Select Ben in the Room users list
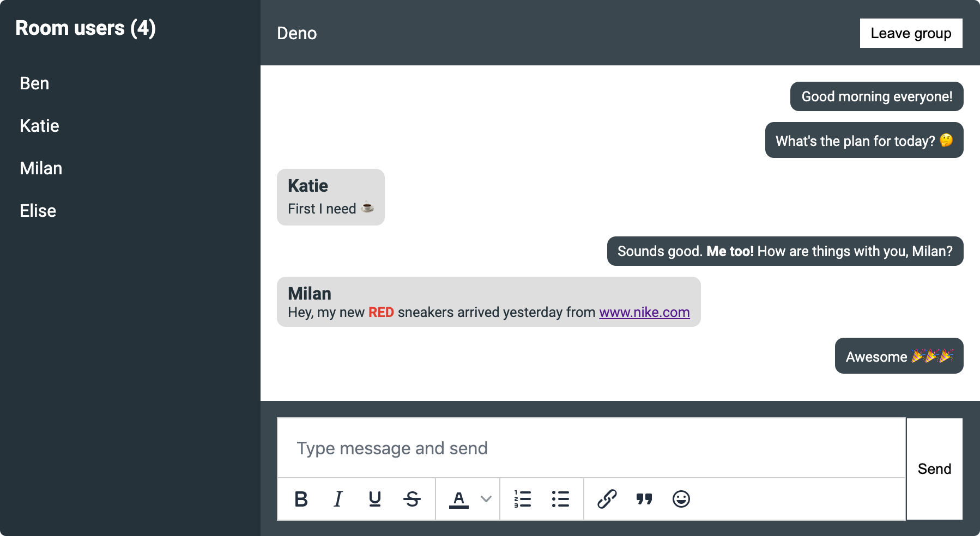 [x=34, y=83]
